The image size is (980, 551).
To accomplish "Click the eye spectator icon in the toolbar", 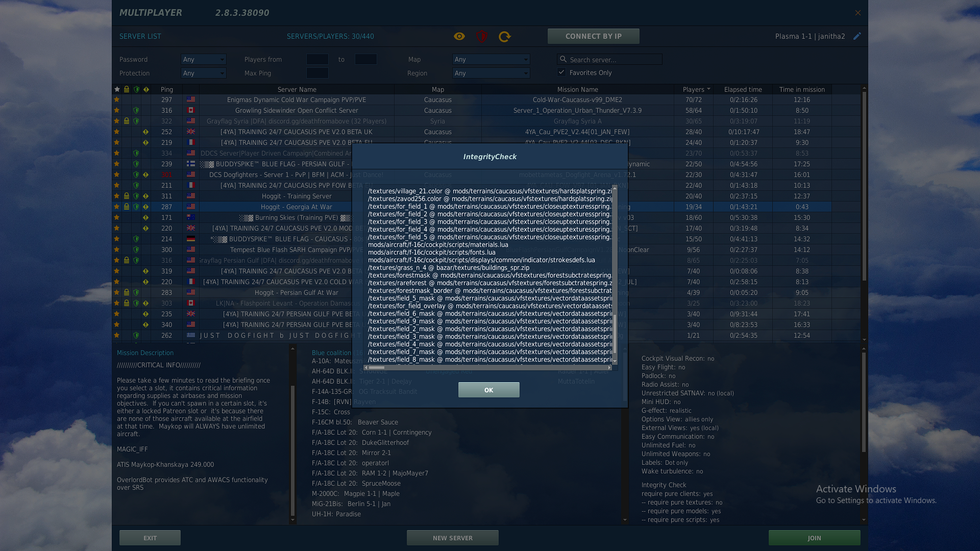I will point(459,36).
